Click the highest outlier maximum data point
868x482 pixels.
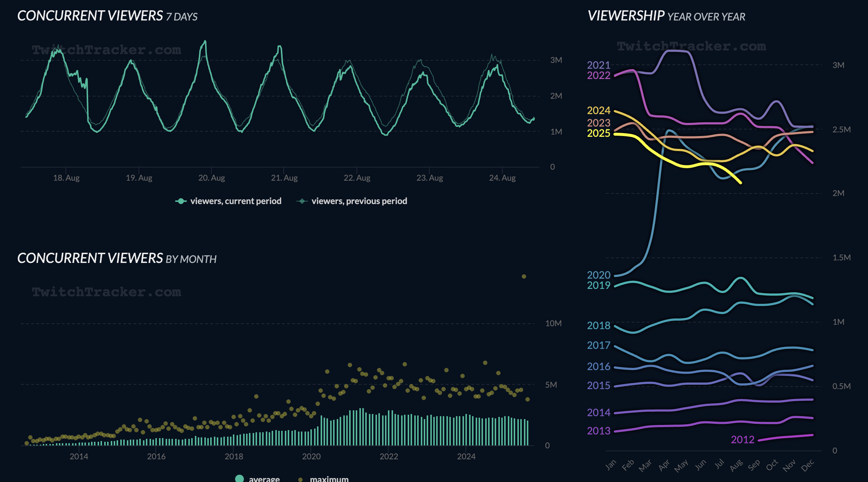[x=524, y=276]
